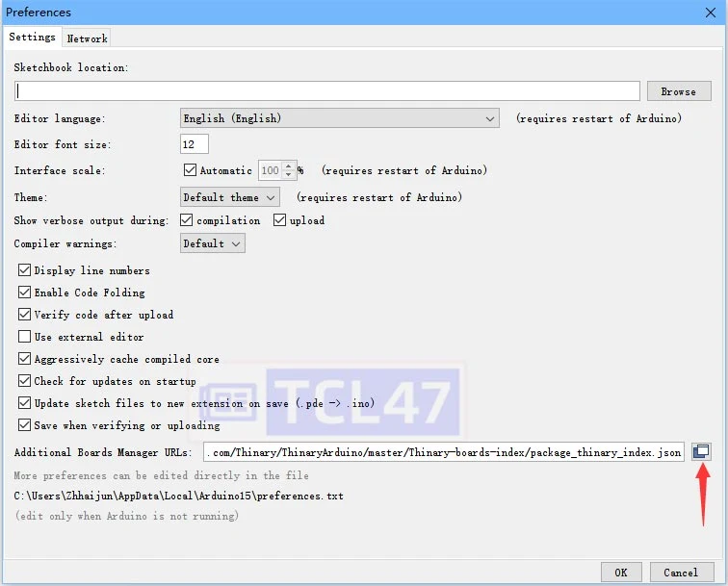Discard changes with the Cancel button
This screenshot has width=728, height=586.
point(681,573)
